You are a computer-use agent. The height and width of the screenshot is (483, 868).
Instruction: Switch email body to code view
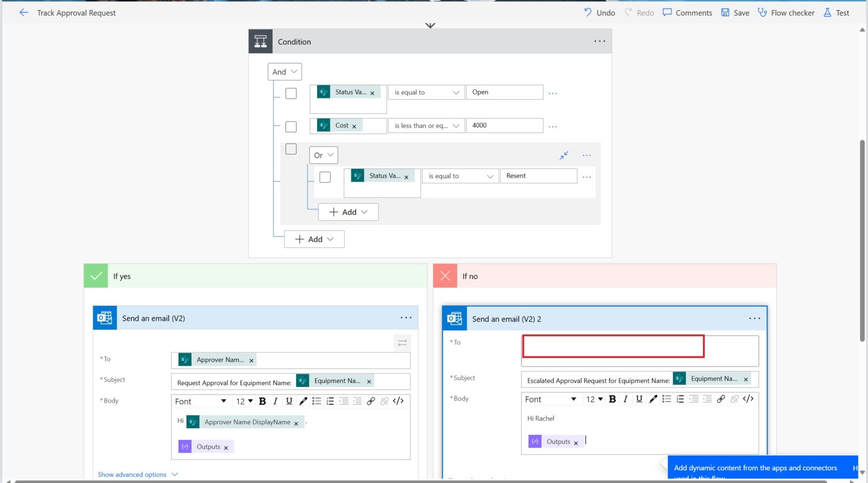(398, 401)
